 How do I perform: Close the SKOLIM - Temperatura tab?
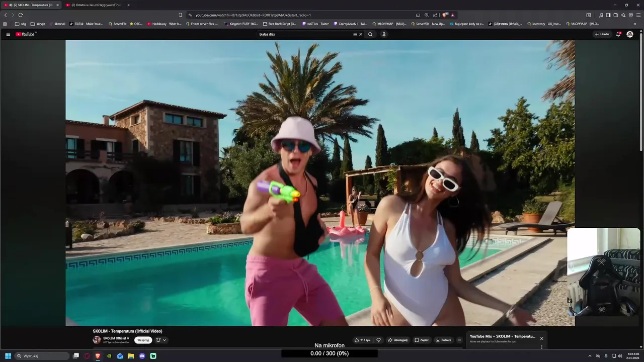pyautogui.click(x=57, y=5)
